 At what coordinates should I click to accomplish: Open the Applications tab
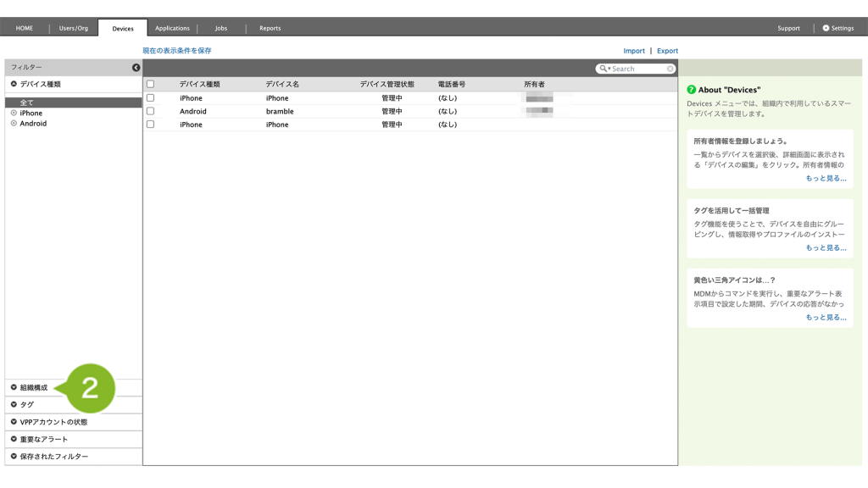(x=172, y=28)
